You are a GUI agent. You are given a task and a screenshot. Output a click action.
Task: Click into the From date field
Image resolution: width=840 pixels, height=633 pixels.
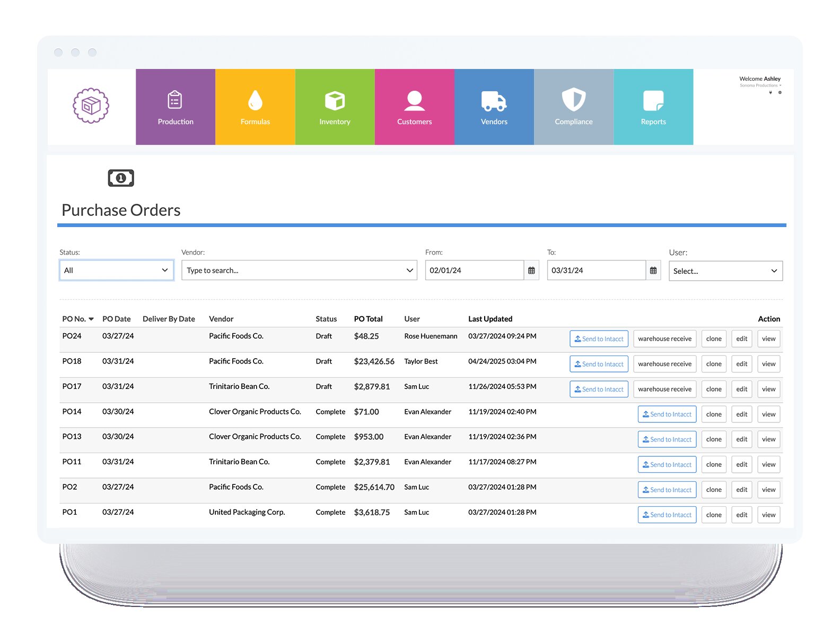tap(474, 271)
